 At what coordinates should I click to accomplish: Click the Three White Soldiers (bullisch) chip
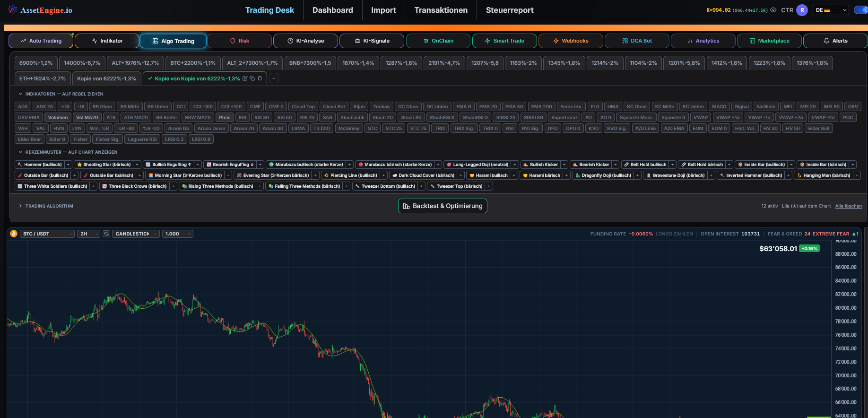[x=52, y=186]
